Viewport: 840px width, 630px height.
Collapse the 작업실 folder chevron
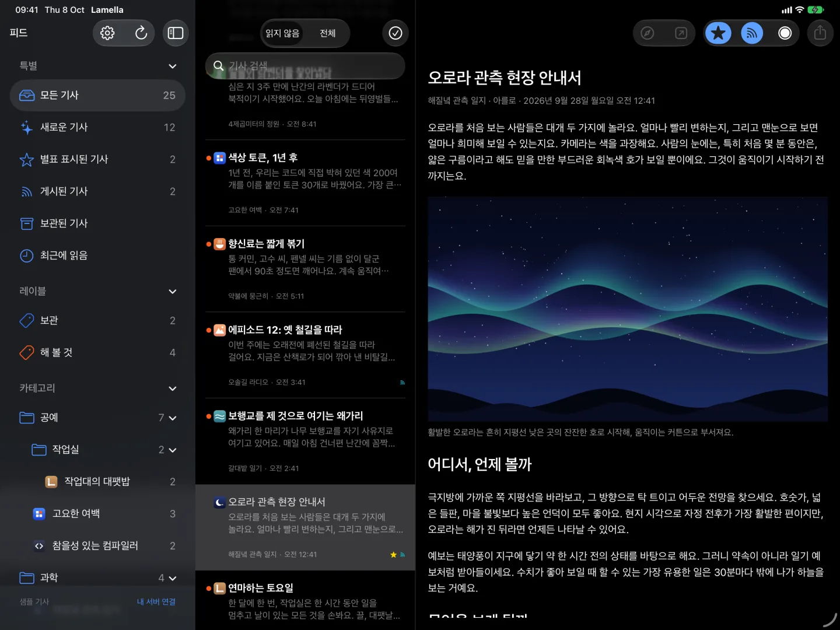[173, 450]
